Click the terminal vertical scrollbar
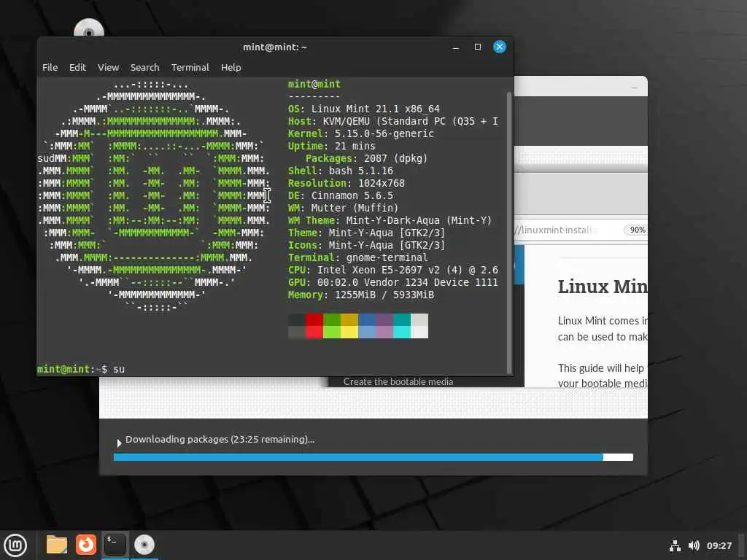The height and width of the screenshot is (560, 747). coord(508,232)
